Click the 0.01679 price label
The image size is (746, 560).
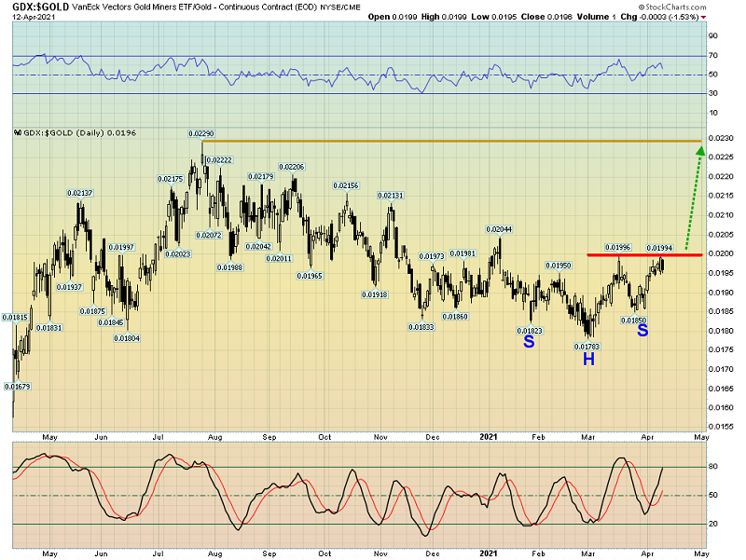click(x=18, y=387)
